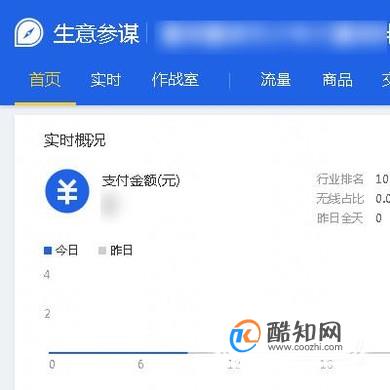Click the blurred payment amount value

tap(111, 205)
